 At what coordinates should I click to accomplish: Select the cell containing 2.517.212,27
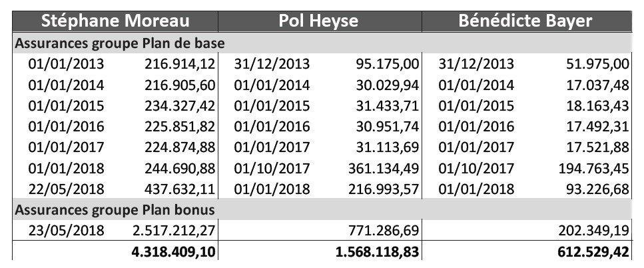174,231
